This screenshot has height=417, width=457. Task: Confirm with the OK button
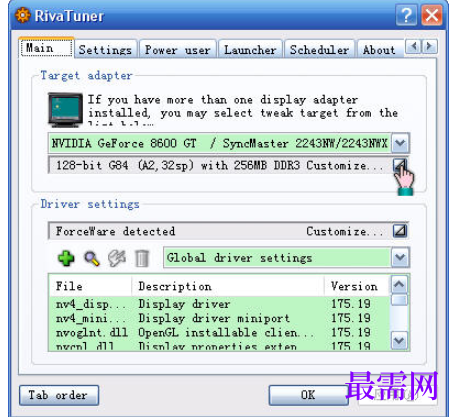pyautogui.click(x=308, y=395)
